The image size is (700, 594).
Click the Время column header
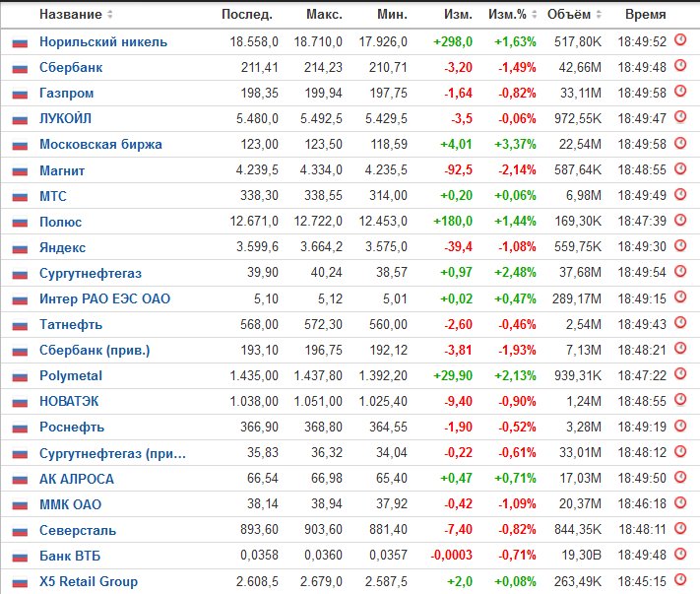645,15
